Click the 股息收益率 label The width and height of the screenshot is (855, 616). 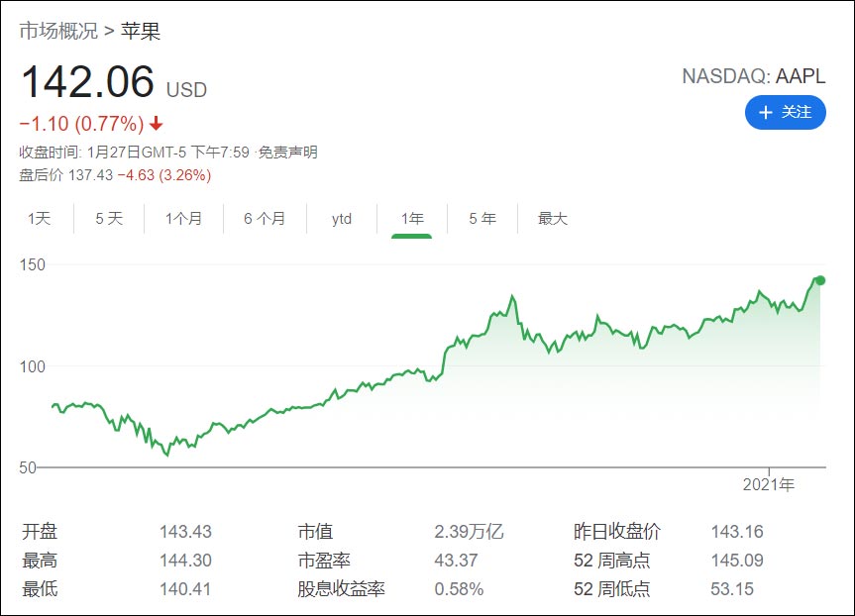[x=342, y=589]
